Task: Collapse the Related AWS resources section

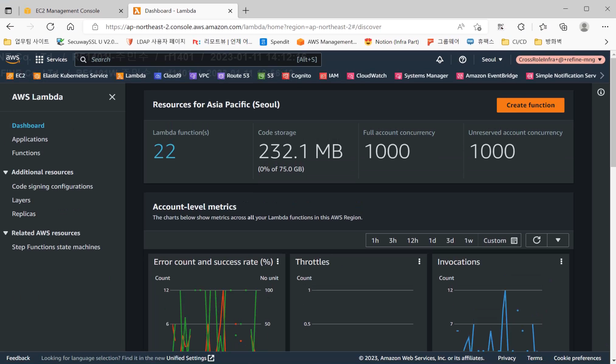Action: (x=5, y=233)
